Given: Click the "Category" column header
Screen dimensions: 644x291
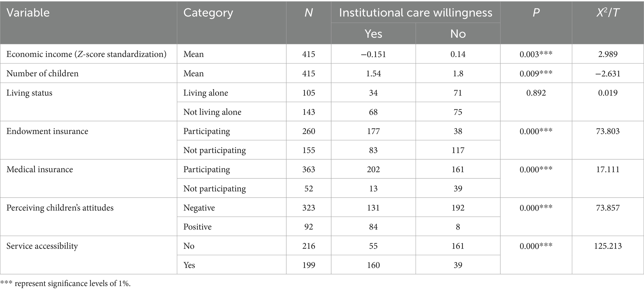Looking at the screenshot, I should (x=208, y=13).
